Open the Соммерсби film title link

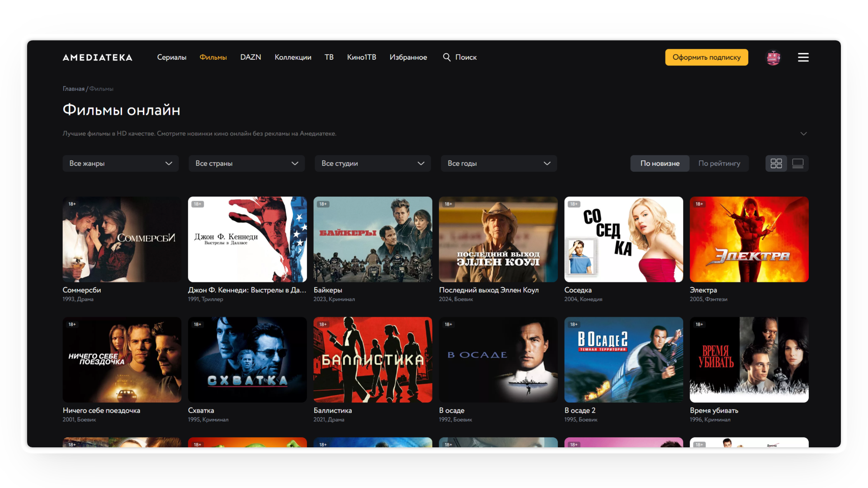click(x=82, y=290)
